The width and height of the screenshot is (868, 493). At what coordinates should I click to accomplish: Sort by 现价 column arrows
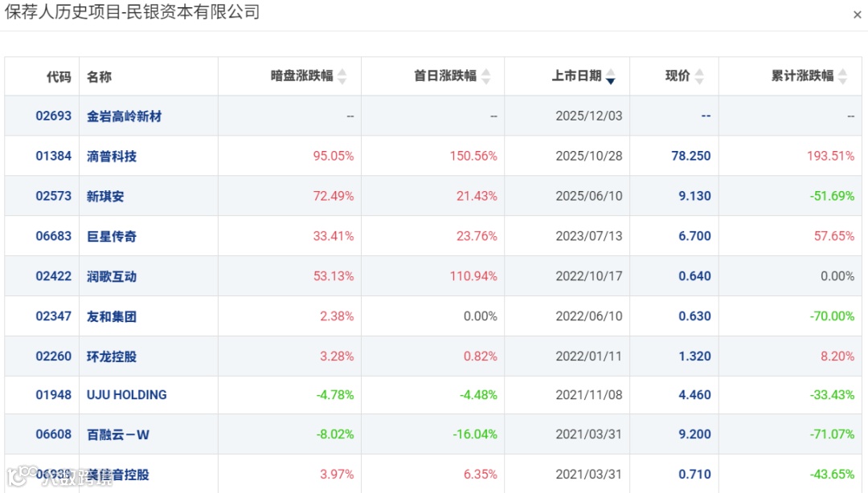pyautogui.click(x=699, y=76)
